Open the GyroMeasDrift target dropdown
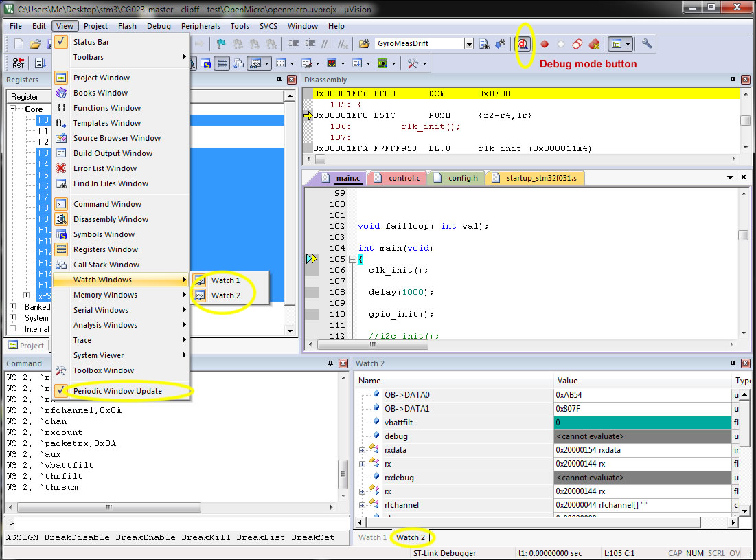Viewport: 756px width, 560px height. click(x=469, y=44)
